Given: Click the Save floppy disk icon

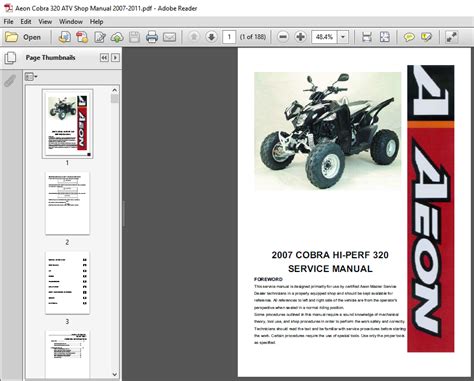Looking at the screenshot, I should tap(134, 37).
